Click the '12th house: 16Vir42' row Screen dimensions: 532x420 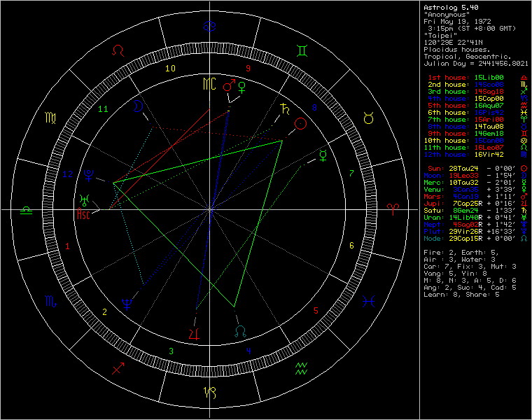click(x=476, y=155)
